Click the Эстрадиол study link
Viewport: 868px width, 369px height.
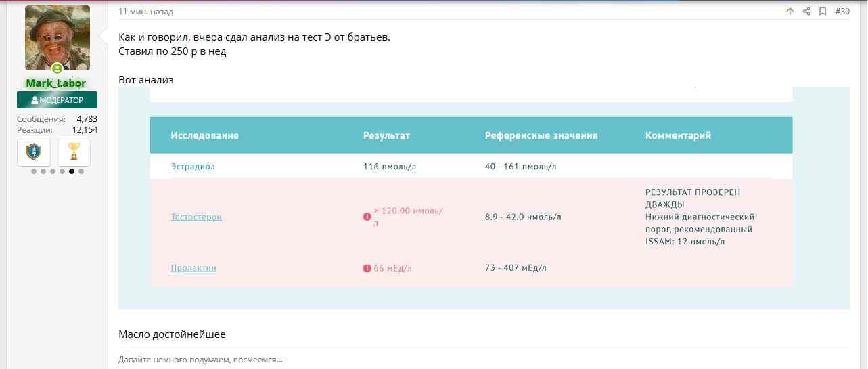[193, 167]
